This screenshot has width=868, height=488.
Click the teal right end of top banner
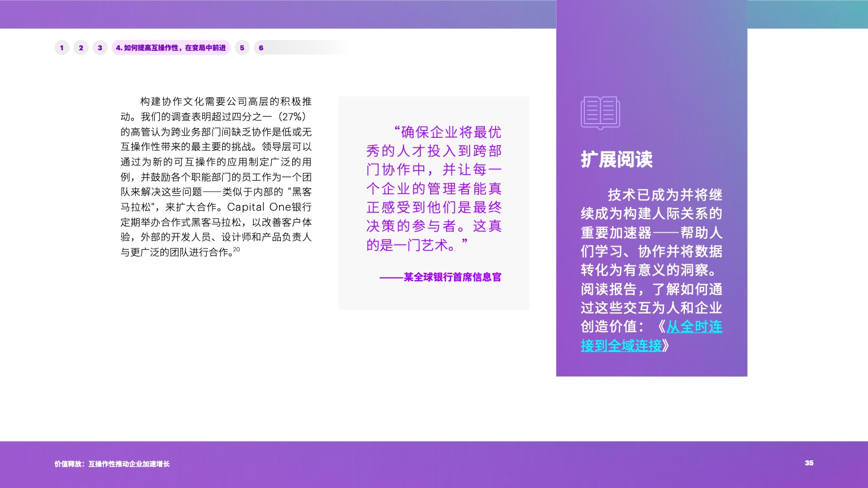[807, 14]
